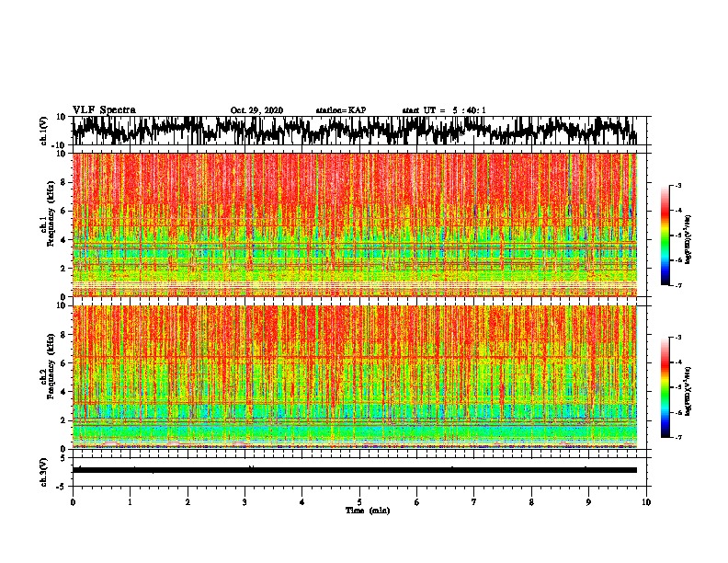Select the "Time (min)" axis label
This screenshot has width=728, height=563.
(x=368, y=511)
